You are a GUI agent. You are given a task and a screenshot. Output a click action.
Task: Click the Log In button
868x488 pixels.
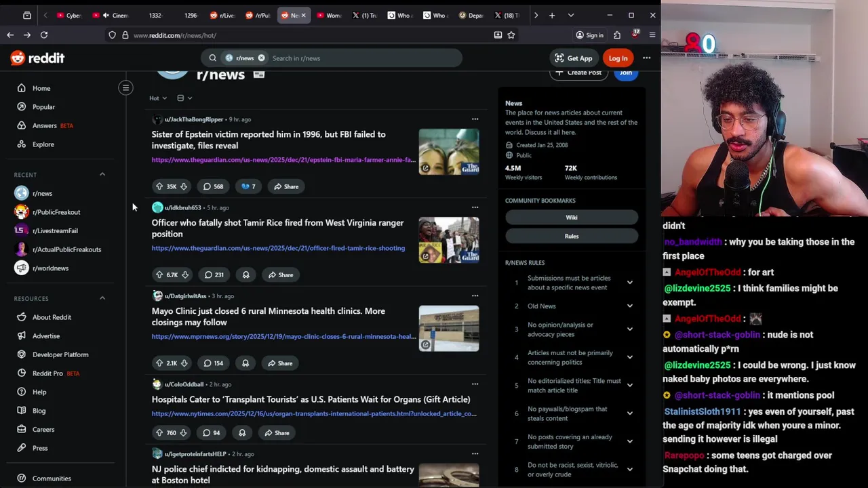click(618, 58)
